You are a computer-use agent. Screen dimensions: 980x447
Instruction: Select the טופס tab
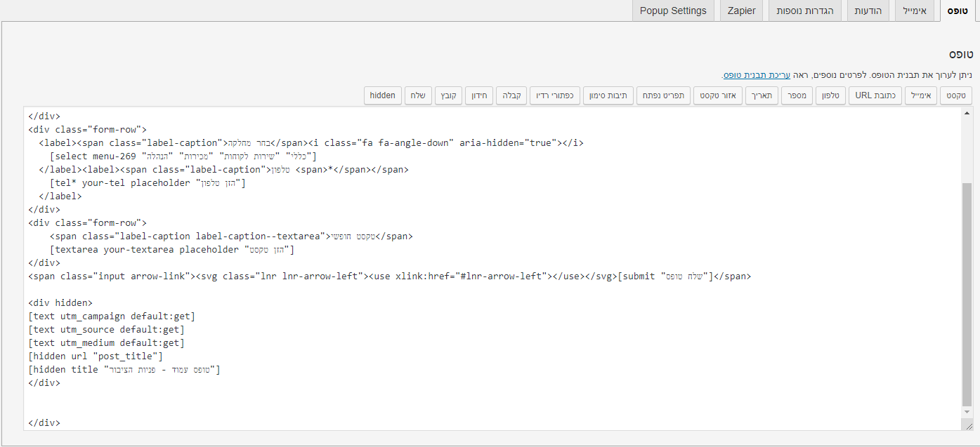[x=958, y=11]
